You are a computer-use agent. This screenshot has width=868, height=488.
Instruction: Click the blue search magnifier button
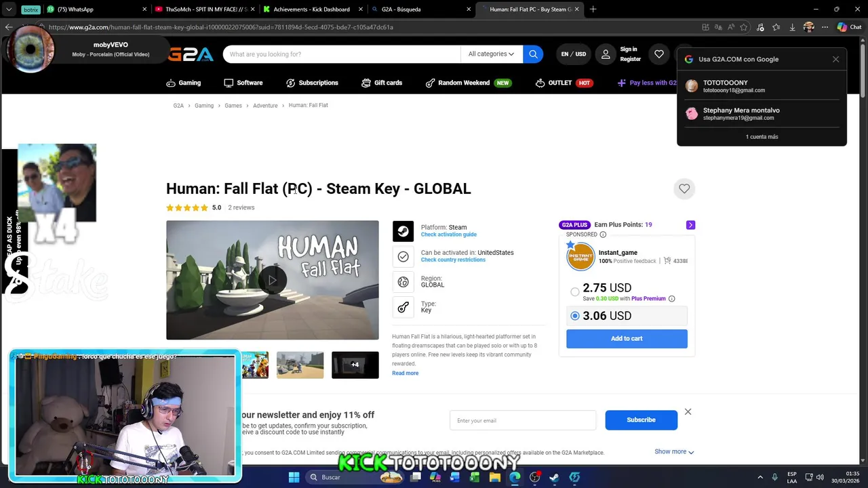533,54
